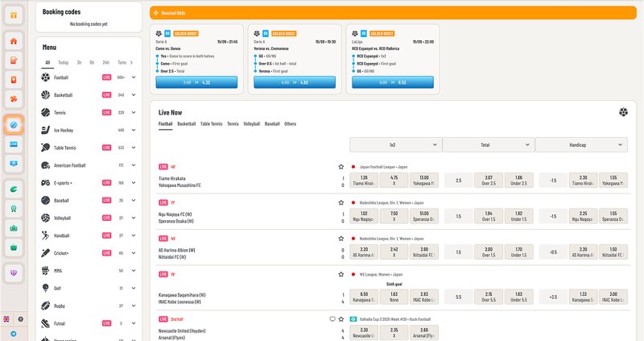
Task: Favorite the Kanagawa Sagamihara match star
Action: 341,274
